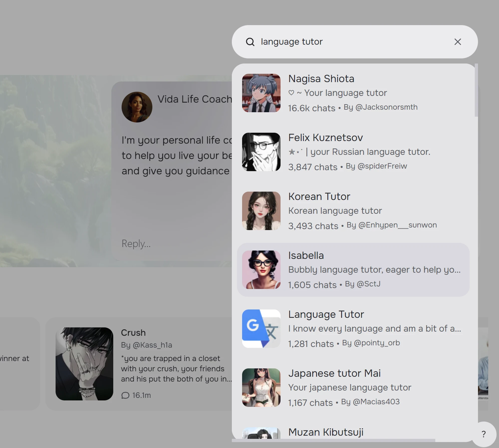Click the Nagisa Shiota avatar thumbnail

coord(261,93)
